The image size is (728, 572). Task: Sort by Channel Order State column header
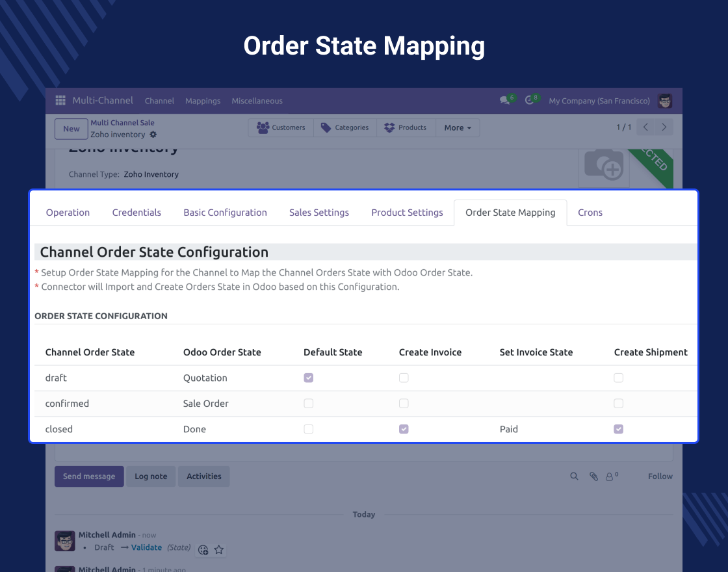tap(90, 352)
